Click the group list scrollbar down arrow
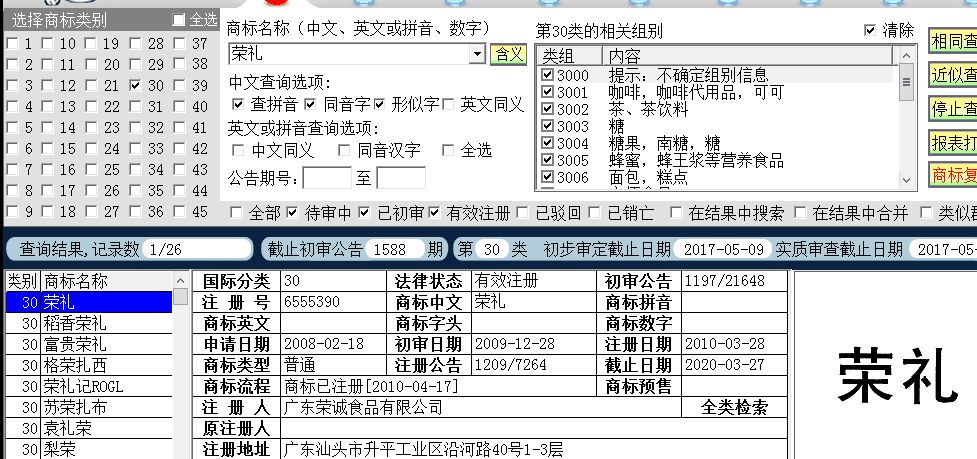Image resolution: width=977 pixels, height=459 pixels. click(x=907, y=181)
